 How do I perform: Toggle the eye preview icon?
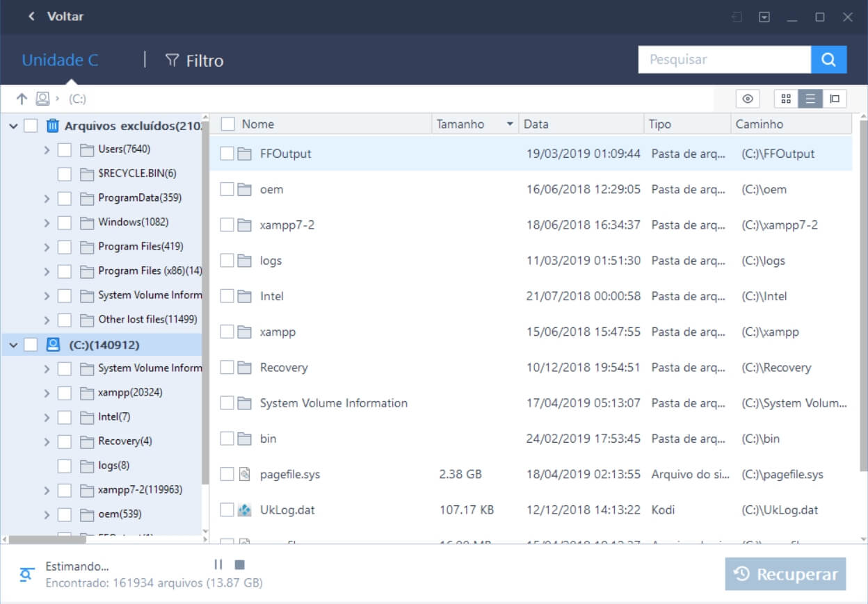point(748,99)
